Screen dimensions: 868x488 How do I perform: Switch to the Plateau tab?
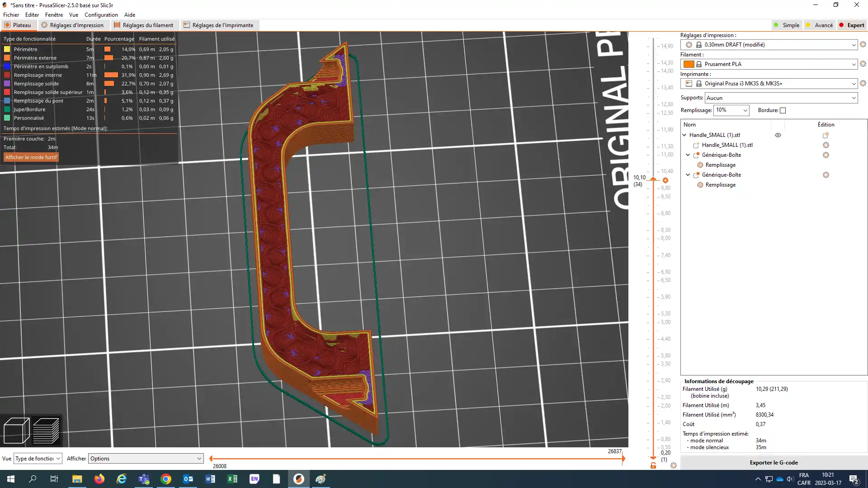click(x=18, y=25)
